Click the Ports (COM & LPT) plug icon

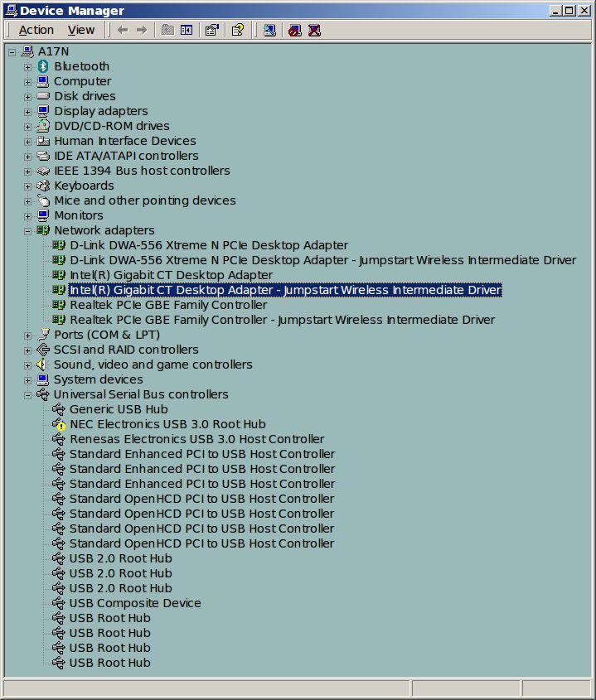pyautogui.click(x=43, y=335)
